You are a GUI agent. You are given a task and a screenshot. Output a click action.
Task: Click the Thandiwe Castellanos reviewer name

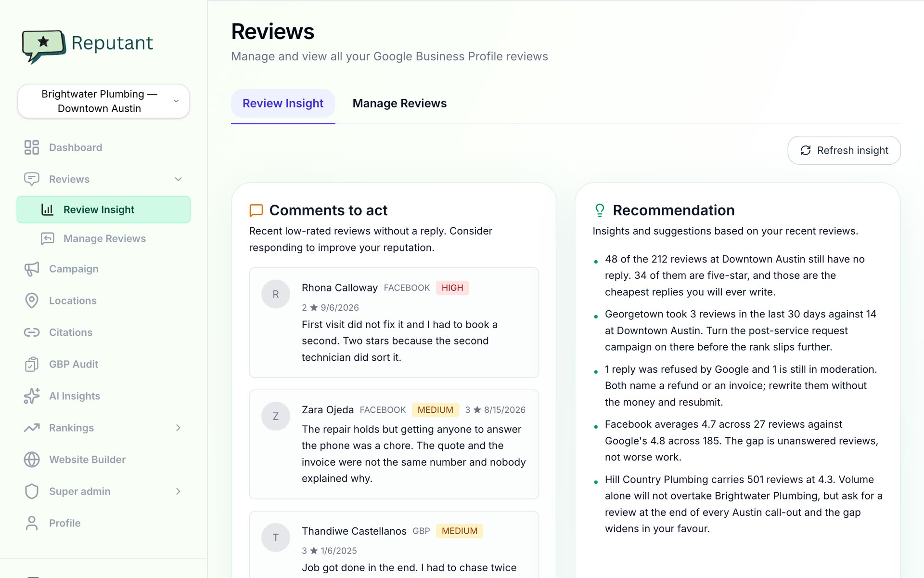coord(354,531)
